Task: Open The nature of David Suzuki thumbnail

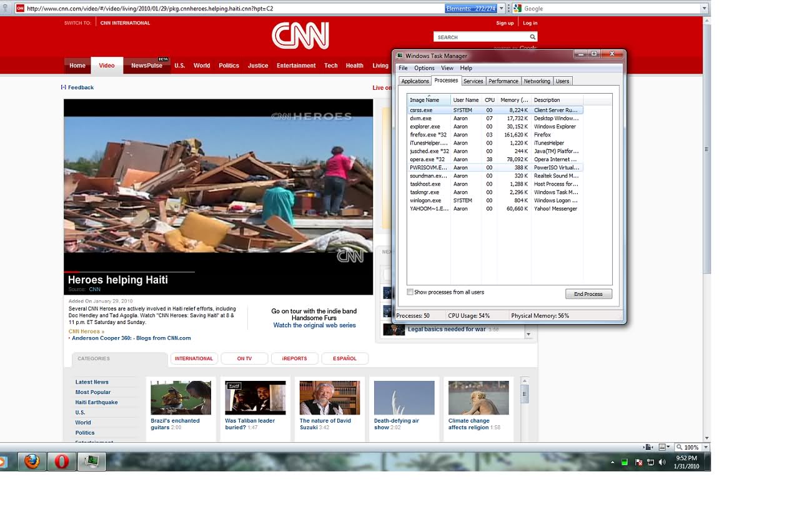Action: tap(329, 398)
